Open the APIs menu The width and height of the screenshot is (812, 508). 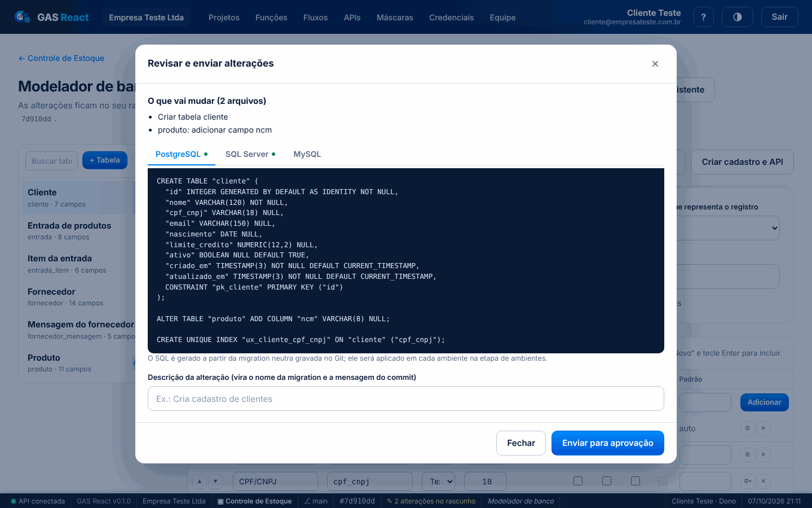352,17
